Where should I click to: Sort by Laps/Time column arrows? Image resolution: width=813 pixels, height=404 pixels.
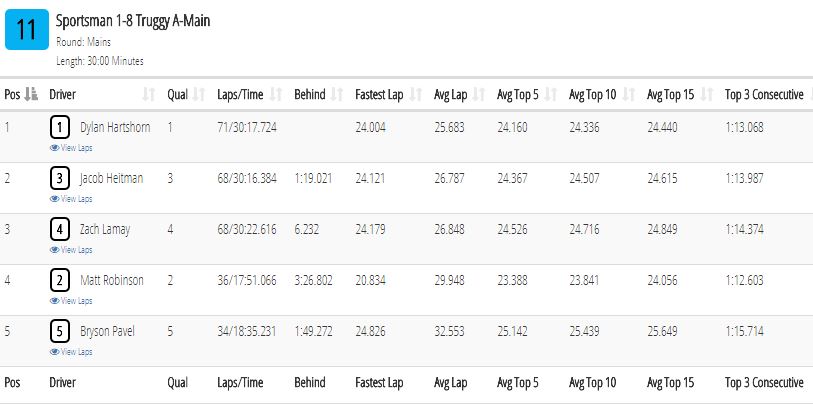276,94
